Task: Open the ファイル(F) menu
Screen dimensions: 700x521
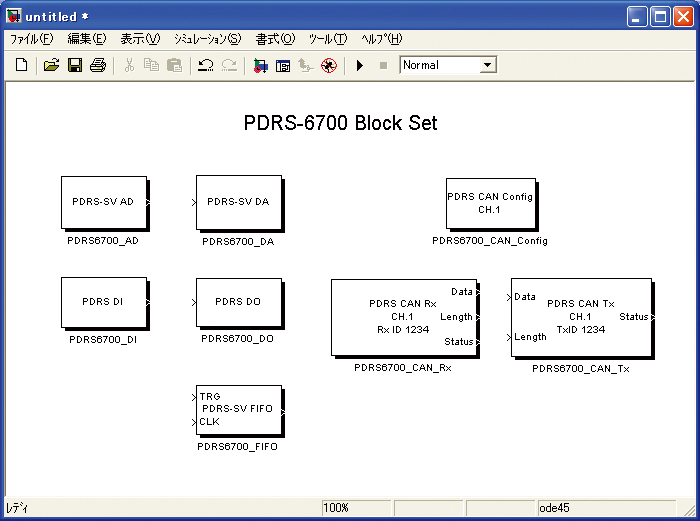Action: (31, 39)
